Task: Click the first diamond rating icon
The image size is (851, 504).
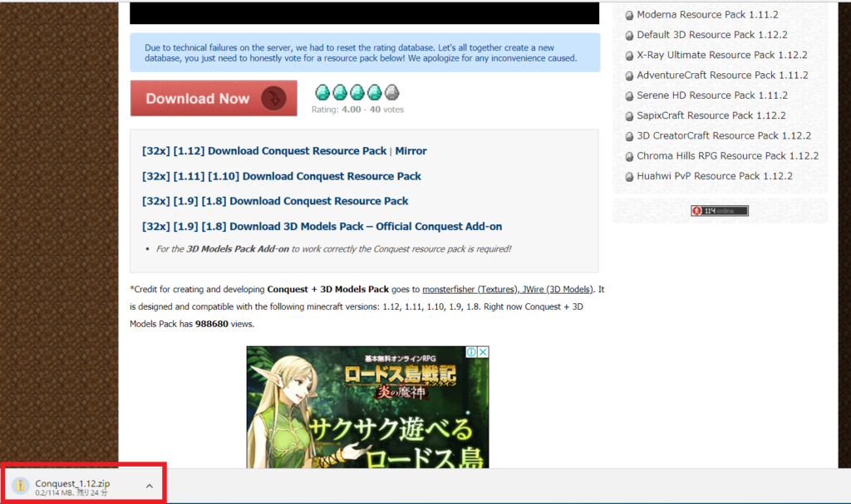Action: 322,92
